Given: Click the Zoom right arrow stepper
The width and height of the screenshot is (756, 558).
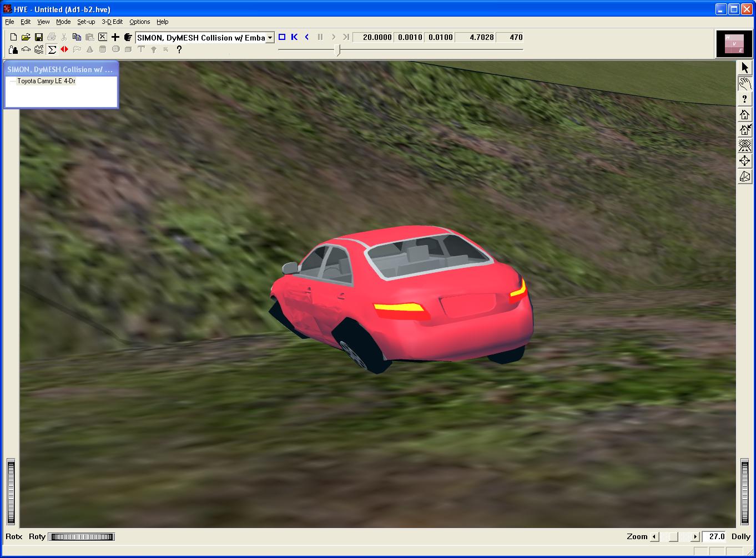Looking at the screenshot, I should click(695, 536).
